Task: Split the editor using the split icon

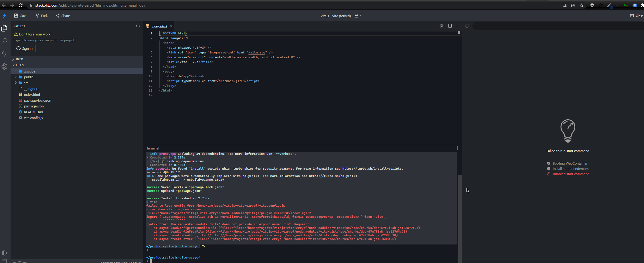Action: 450,26
